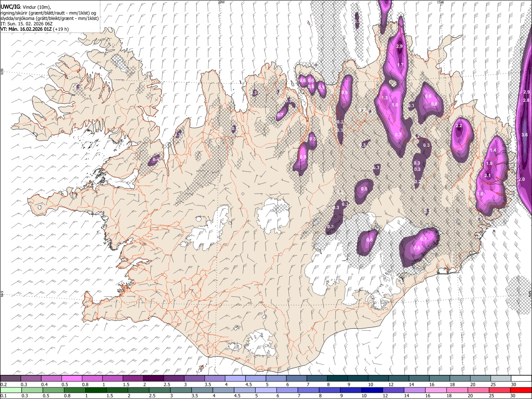Click the 1.4 value on the east coast

click(493, 150)
